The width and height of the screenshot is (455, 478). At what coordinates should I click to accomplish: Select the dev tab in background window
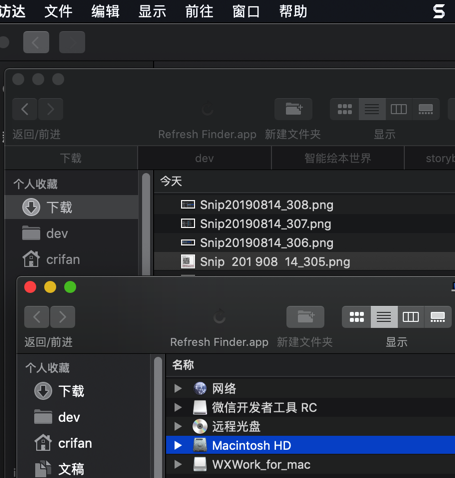coord(204,158)
